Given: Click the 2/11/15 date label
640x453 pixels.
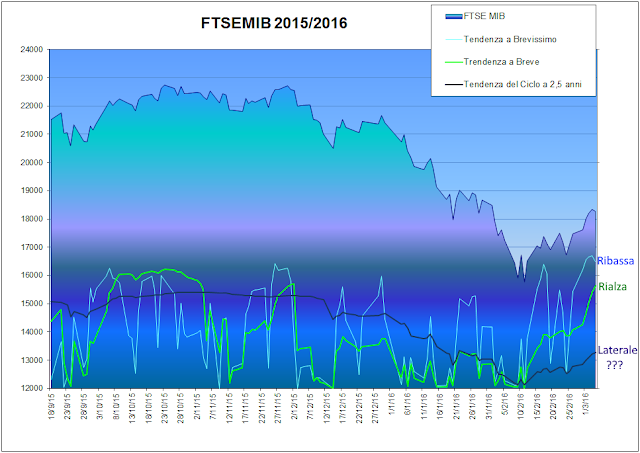Looking at the screenshot, I should pos(197,408).
